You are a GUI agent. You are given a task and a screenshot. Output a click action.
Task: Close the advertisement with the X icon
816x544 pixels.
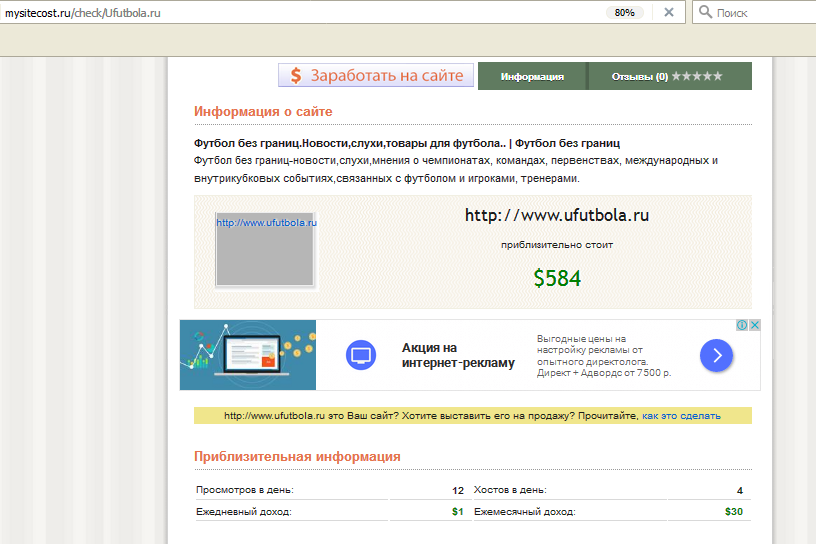coord(755,325)
